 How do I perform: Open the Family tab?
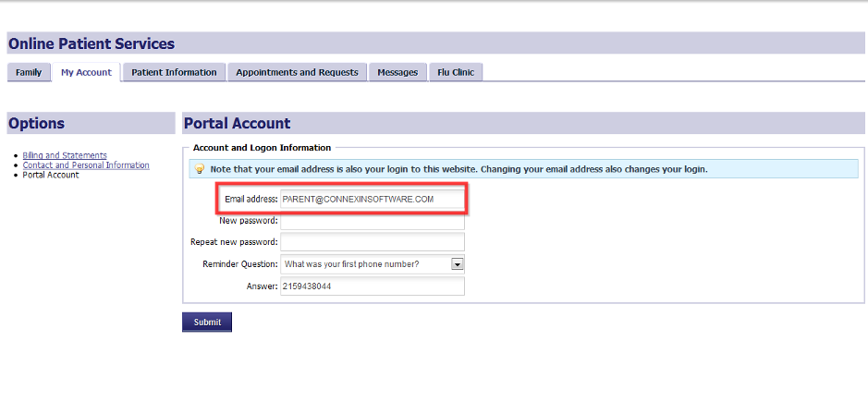click(29, 72)
